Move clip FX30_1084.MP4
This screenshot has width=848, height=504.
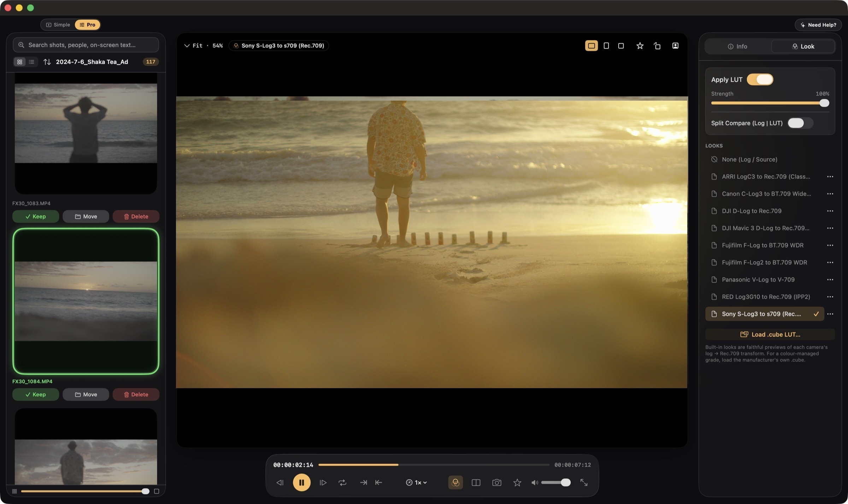tap(86, 395)
